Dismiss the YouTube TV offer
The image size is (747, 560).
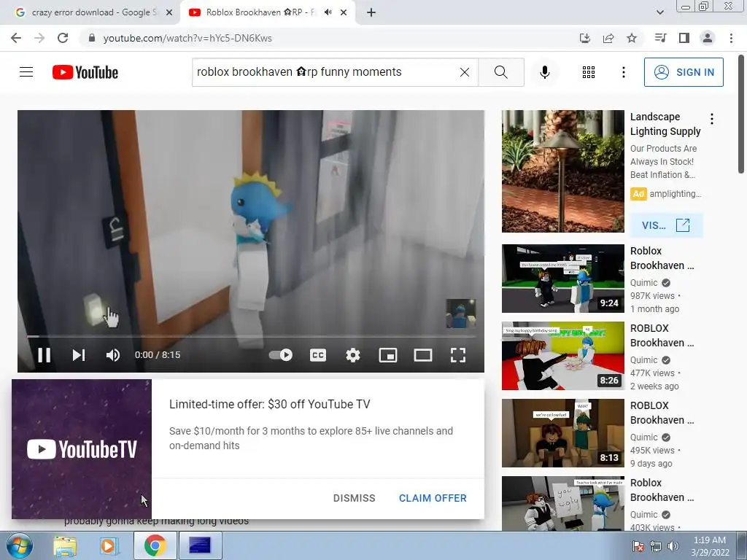pyautogui.click(x=354, y=498)
